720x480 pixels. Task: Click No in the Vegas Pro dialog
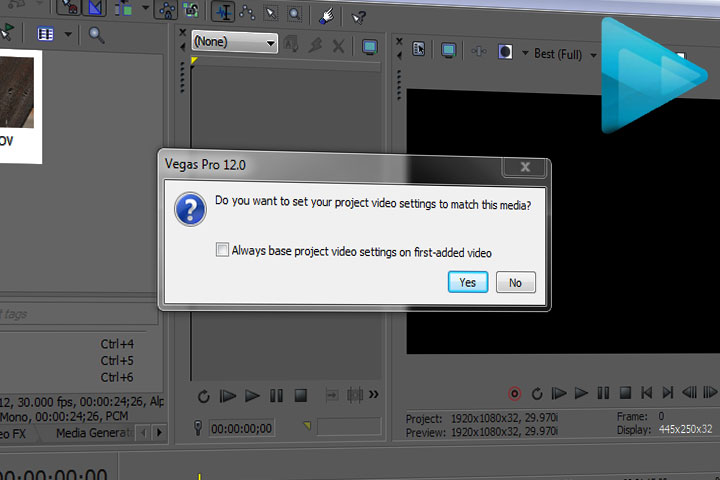pyautogui.click(x=515, y=282)
